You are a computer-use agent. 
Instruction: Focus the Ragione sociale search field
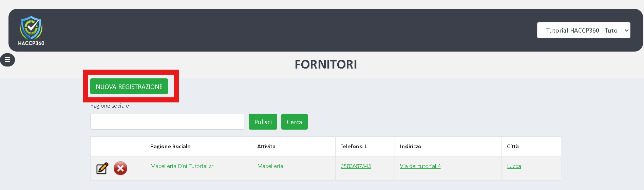(167, 122)
